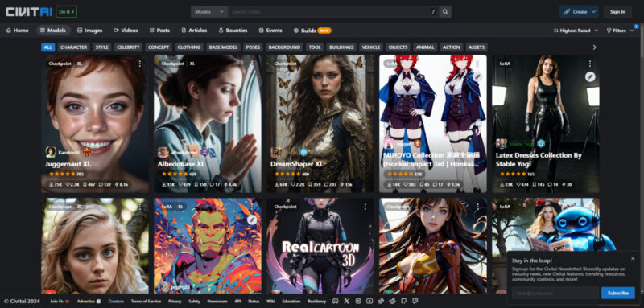Screen dimensions: 644x308
Task: Go to the Images tab
Action: [x=89, y=31]
